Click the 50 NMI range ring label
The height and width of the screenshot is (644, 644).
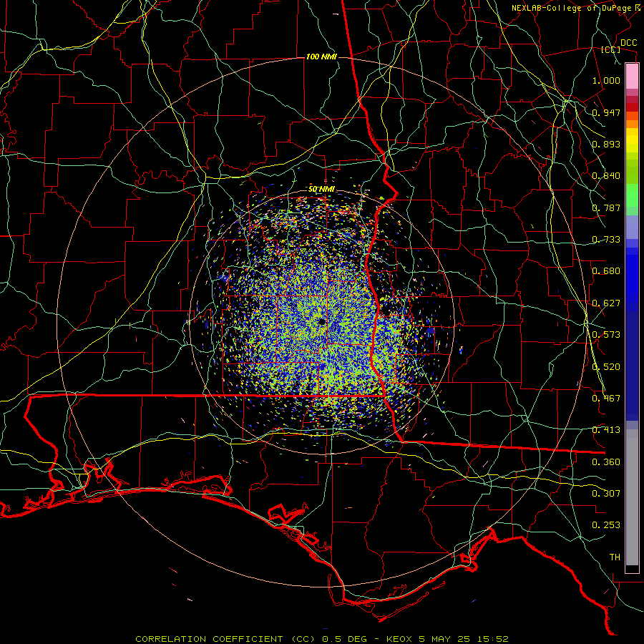pyautogui.click(x=321, y=189)
